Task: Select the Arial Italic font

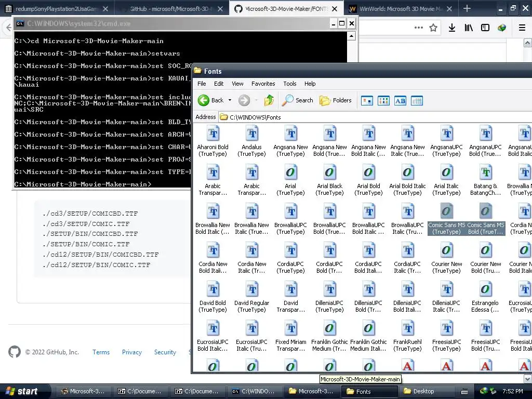Action: pos(446,180)
